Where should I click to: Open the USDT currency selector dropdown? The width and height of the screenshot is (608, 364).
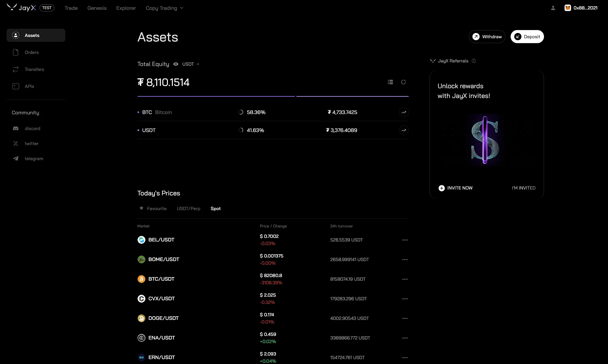190,64
